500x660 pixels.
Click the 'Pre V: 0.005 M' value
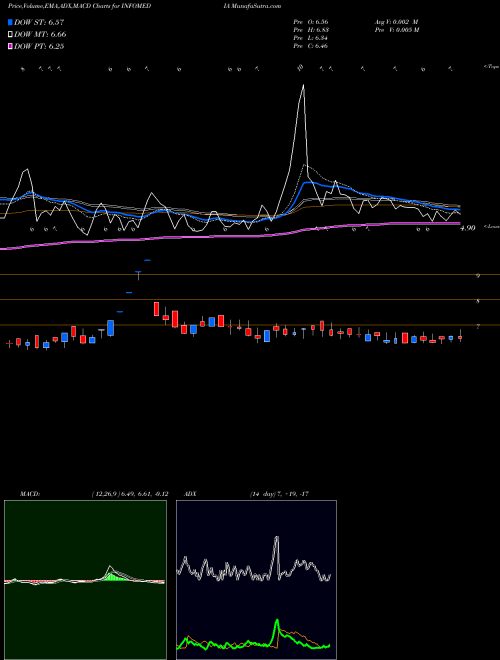396,30
